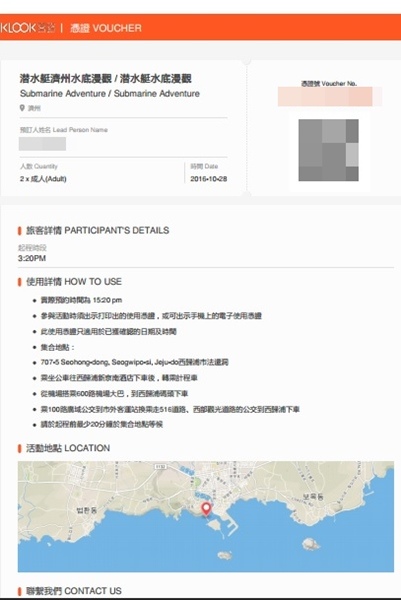Click the 憑證 VOUCHER header text
The width and height of the screenshot is (401, 600).
pyautogui.click(x=106, y=28)
